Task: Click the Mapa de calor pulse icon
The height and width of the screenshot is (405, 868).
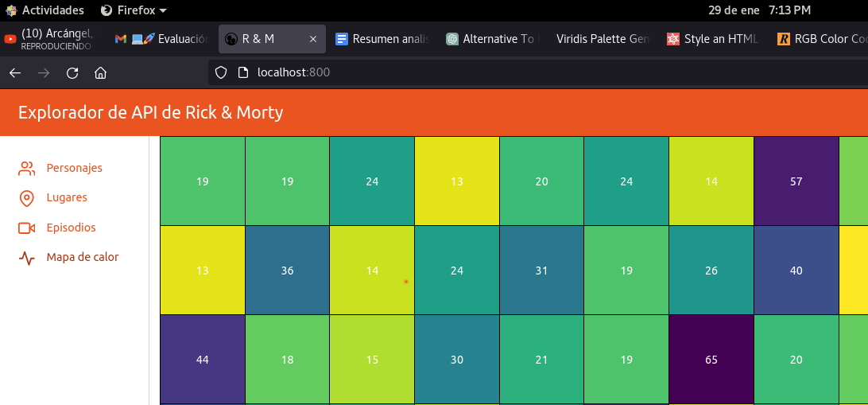Action: (x=26, y=258)
